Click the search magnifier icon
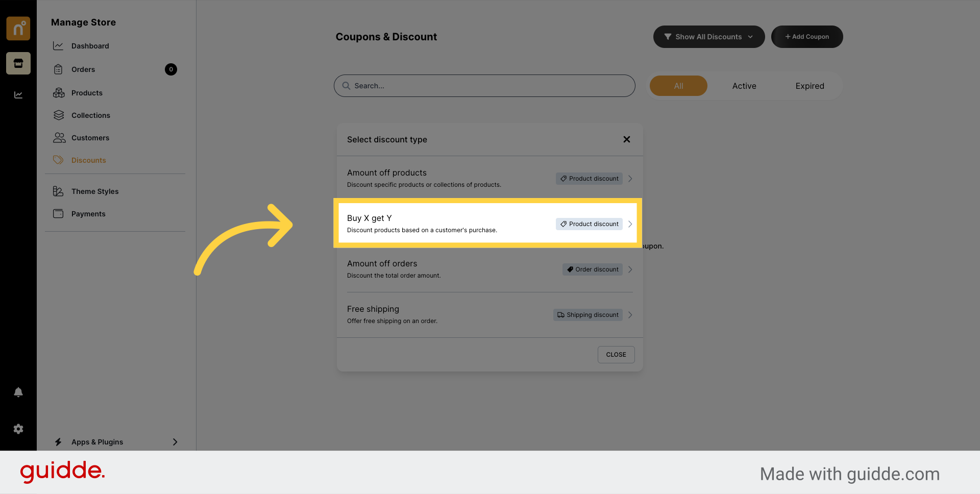The image size is (980, 494). [x=346, y=86]
